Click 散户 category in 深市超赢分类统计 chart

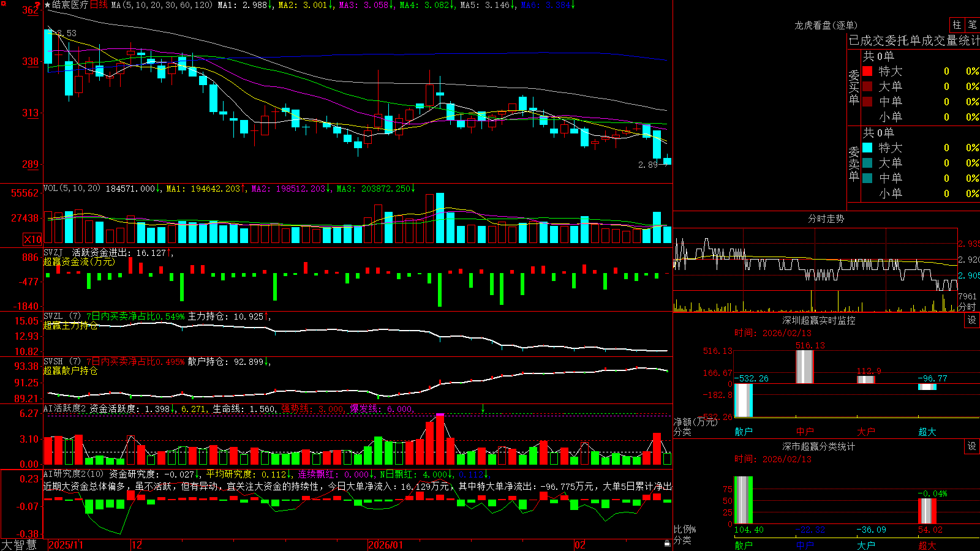coord(744,545)
